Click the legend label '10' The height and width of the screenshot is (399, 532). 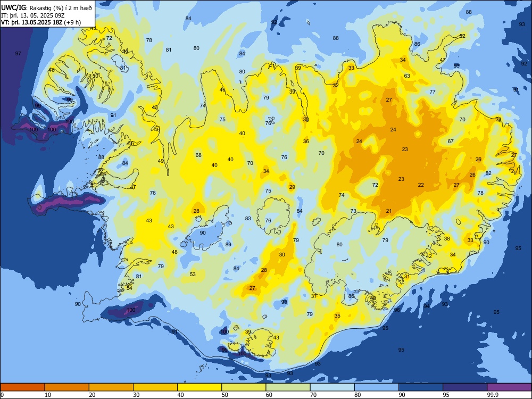click(x=48, y=395)
